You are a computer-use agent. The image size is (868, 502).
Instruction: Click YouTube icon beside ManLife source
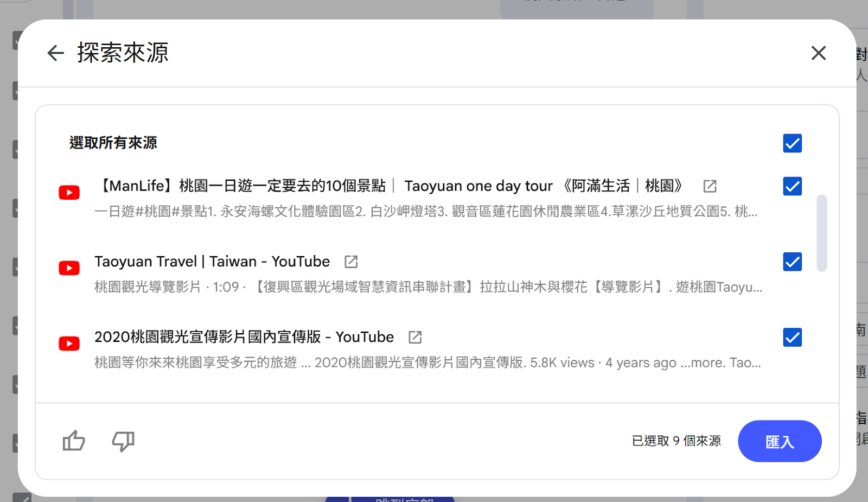click(x=69, y=193)
